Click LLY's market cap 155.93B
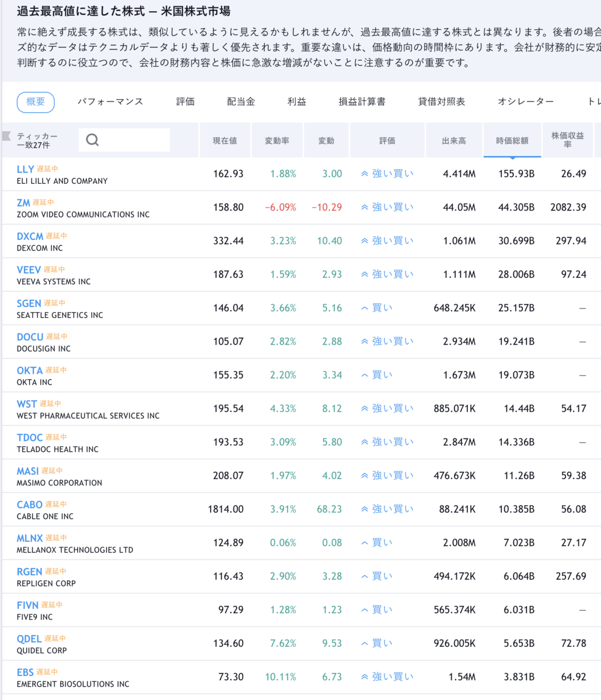 [x=516, y=174]
